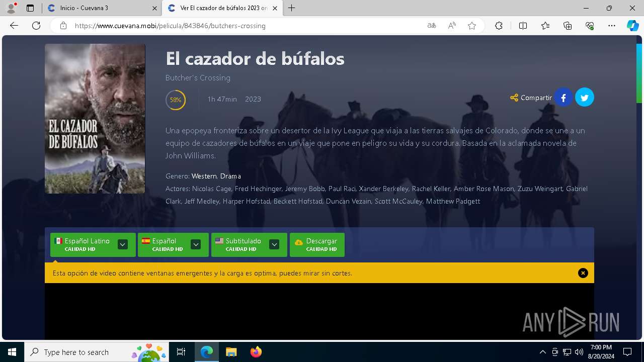Open a new browser tab

click(292, 8)
